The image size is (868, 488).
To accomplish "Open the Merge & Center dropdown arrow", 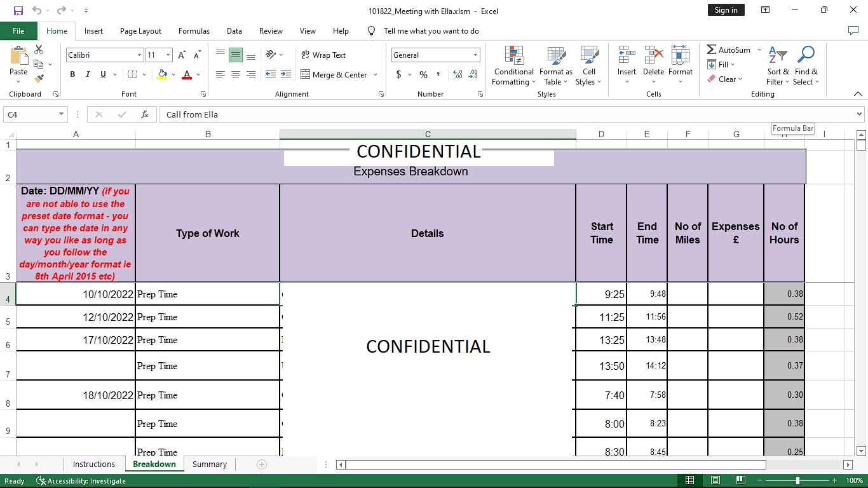I will 376,75.
